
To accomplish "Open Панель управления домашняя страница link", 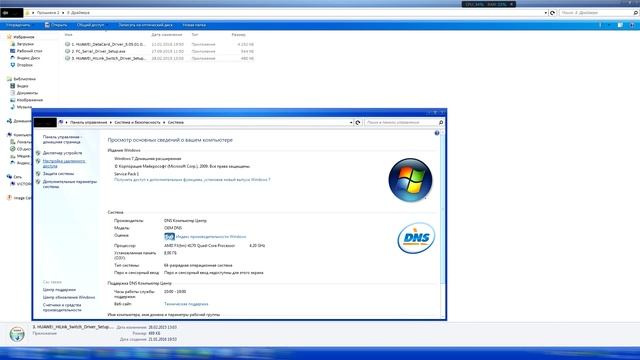I will click(x=62, y=140).
